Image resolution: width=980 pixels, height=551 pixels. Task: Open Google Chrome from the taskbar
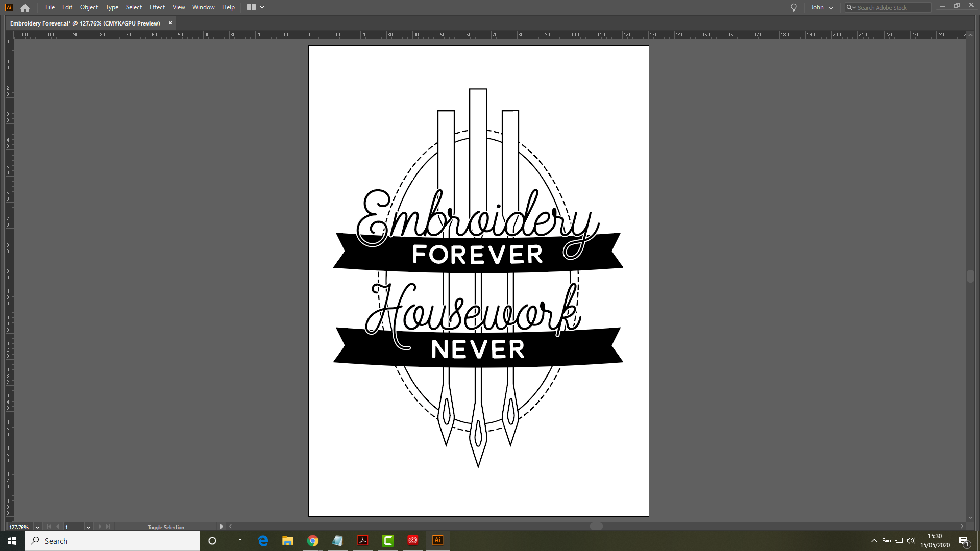click(x=313, y=541)
